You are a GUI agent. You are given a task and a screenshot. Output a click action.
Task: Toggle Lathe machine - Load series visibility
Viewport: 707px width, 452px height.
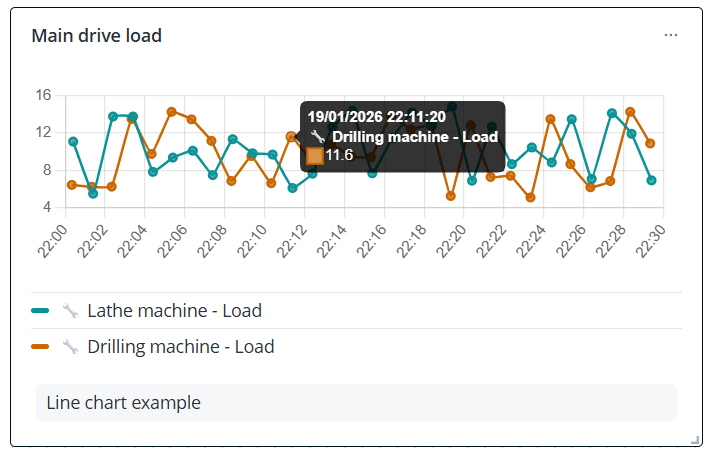(x=174, y=311)
